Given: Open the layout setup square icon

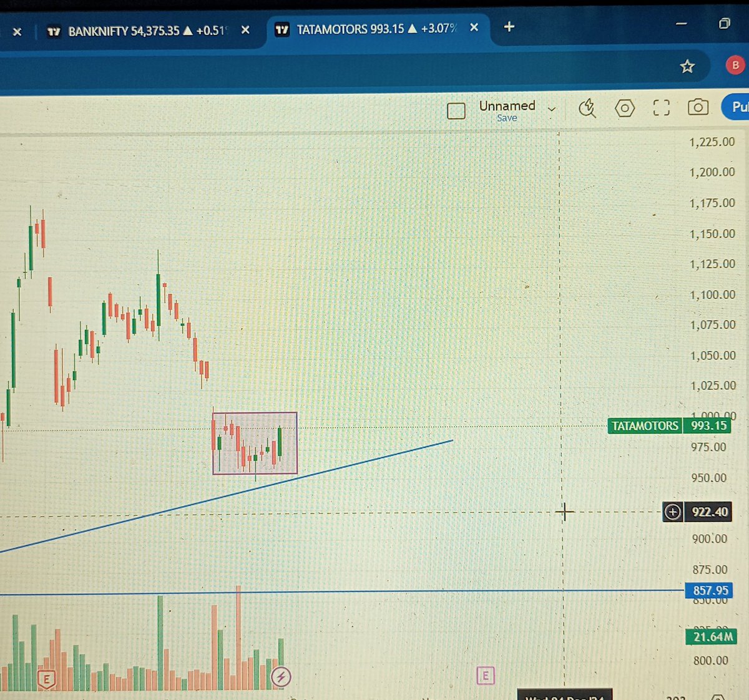Looking at the screenshot, I should coord(456,111).
